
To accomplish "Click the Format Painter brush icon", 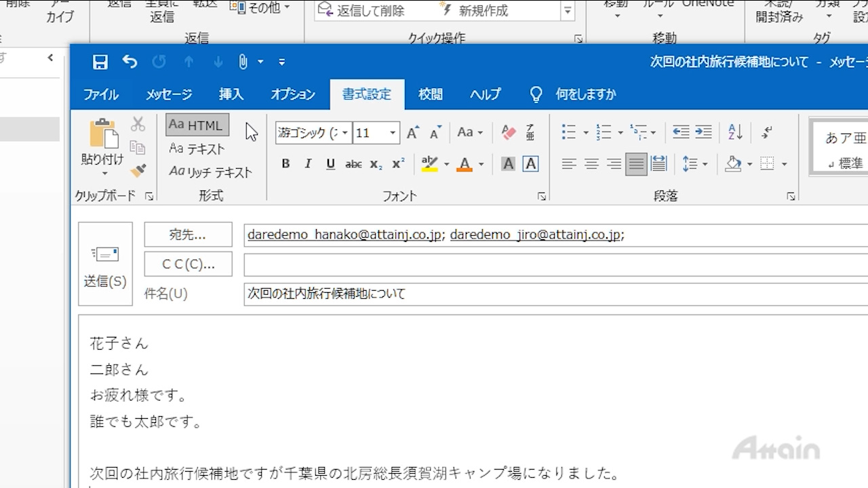I will pos(138,171).
